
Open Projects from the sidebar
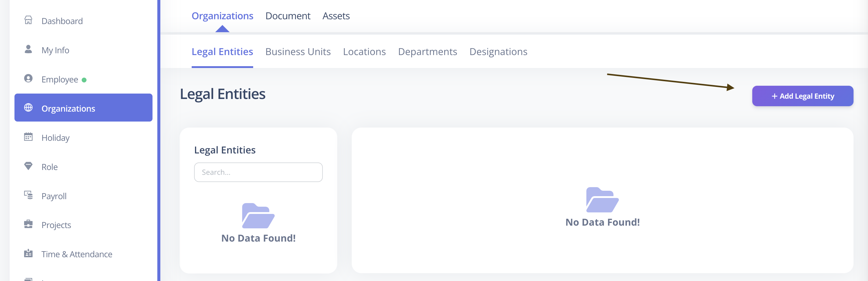[83, 225]
